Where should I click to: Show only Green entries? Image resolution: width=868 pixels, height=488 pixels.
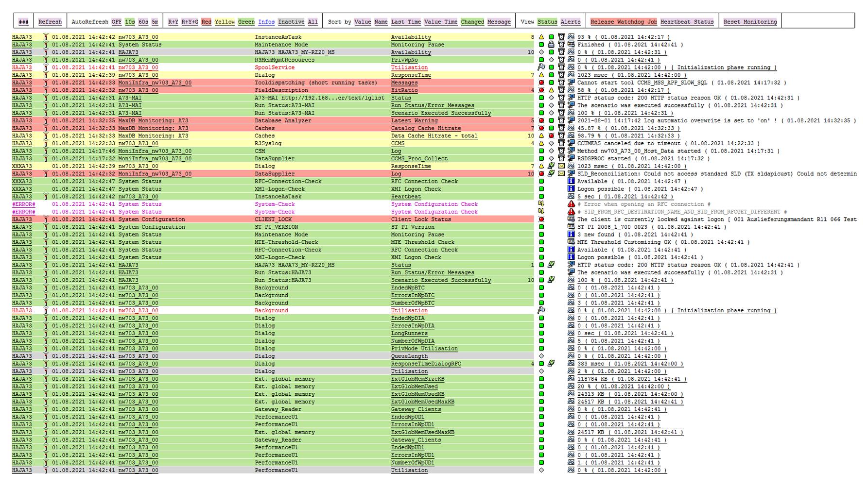tap(246, 22)
